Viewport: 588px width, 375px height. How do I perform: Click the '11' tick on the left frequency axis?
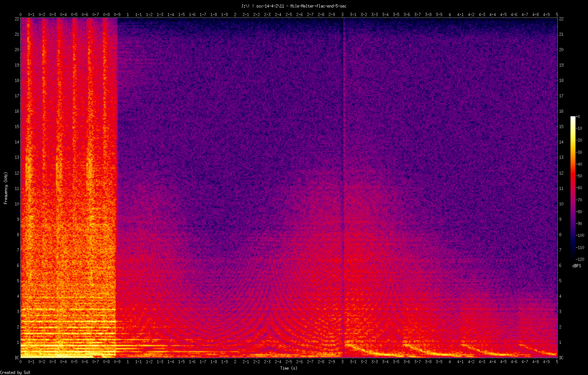pos(16,189)
